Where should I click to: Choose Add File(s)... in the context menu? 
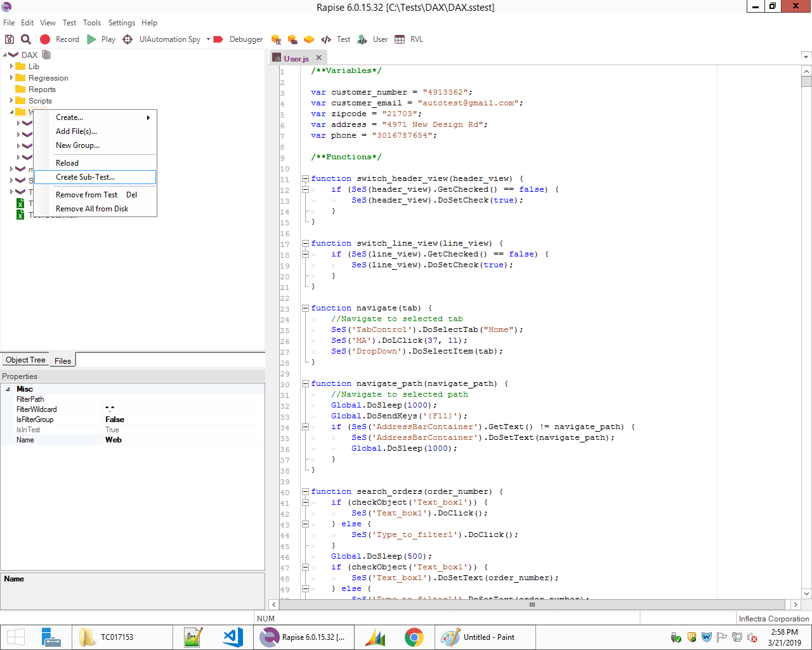tap(95, 131)
